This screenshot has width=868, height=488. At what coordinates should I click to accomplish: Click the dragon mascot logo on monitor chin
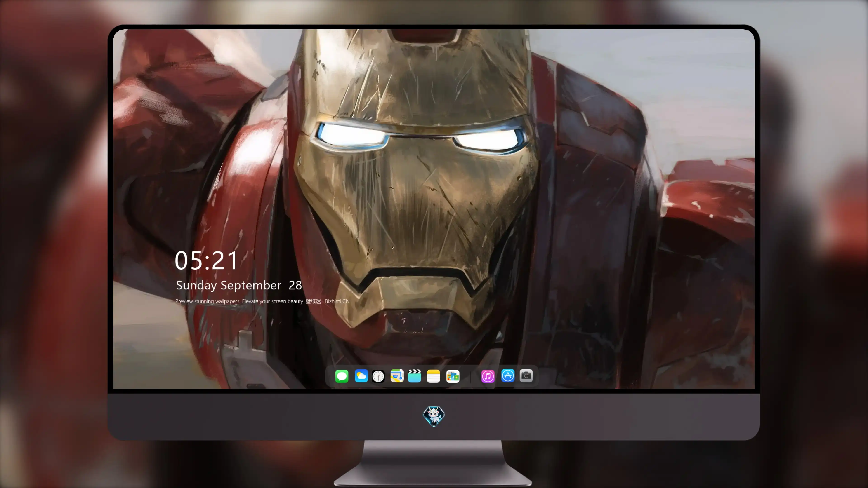tap(434, 416)
